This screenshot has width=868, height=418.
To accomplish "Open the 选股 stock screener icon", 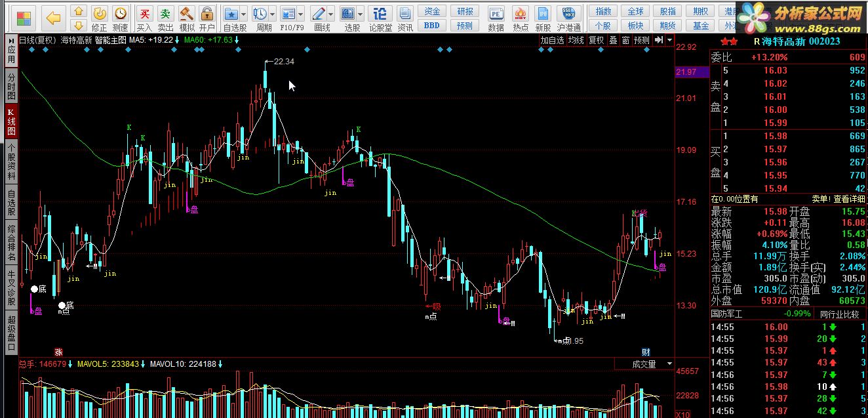I will click(x=348, y=14).
